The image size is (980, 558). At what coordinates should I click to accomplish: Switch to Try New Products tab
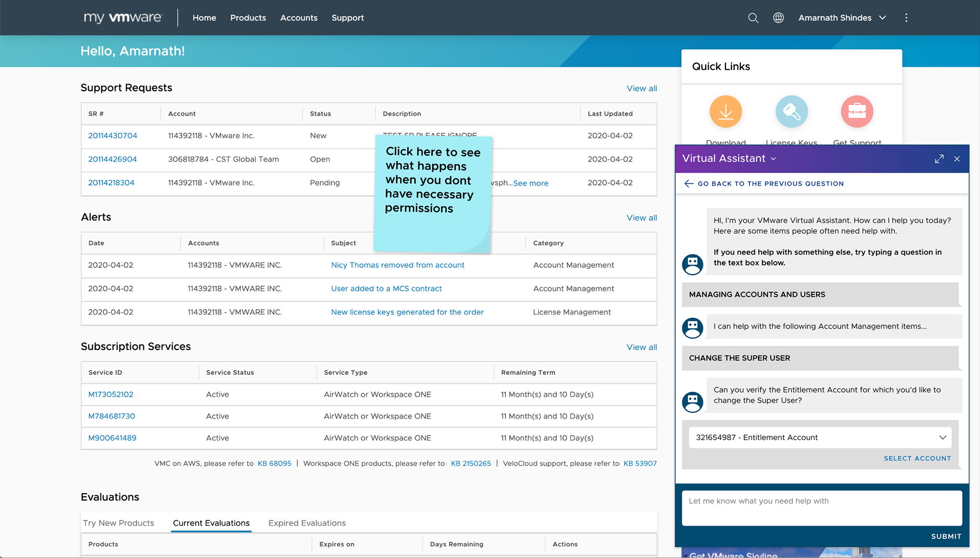tap(118, 523)
